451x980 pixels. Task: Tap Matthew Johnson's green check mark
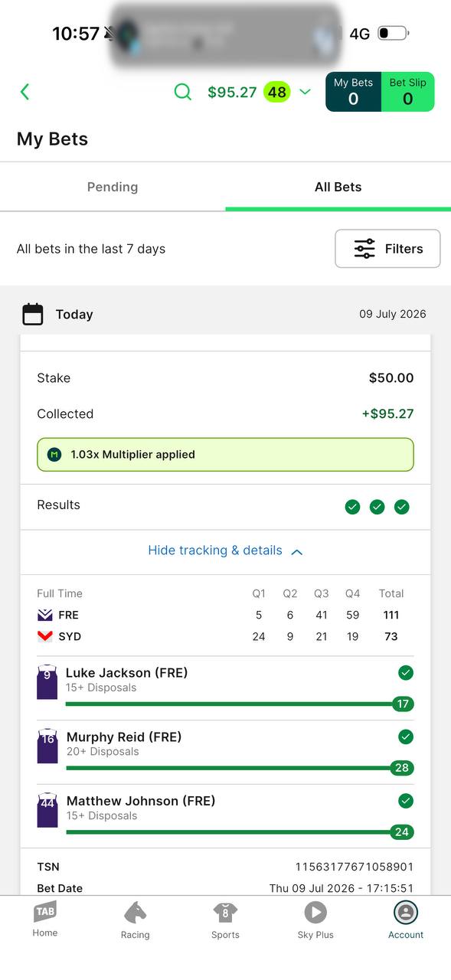(406, 801)
